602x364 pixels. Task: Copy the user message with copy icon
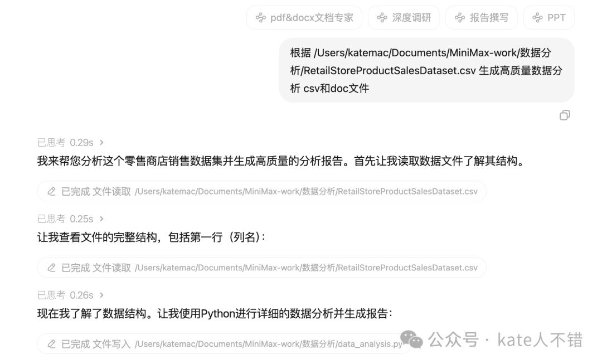565,115
